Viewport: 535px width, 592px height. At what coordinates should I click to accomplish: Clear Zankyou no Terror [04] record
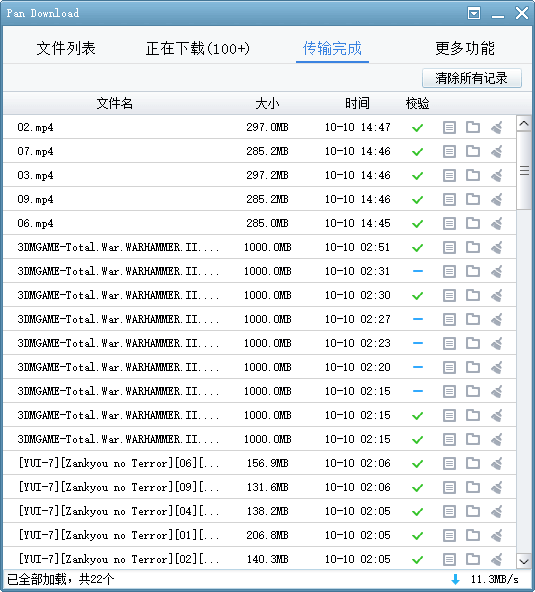click(x=497, y=512)
